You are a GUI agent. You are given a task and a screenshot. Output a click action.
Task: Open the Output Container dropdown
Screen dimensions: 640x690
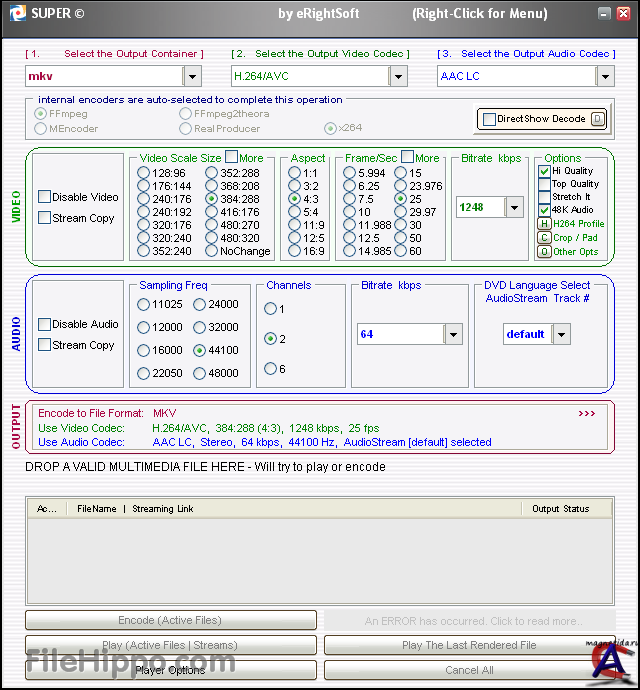click(x=192, y=76)
